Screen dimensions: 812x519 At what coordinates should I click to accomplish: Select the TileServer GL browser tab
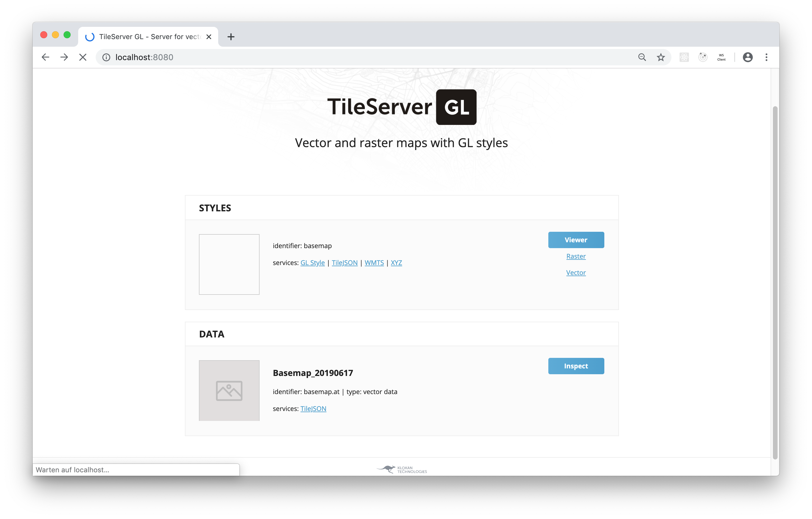pyautogui.click(x=148, y=37)
